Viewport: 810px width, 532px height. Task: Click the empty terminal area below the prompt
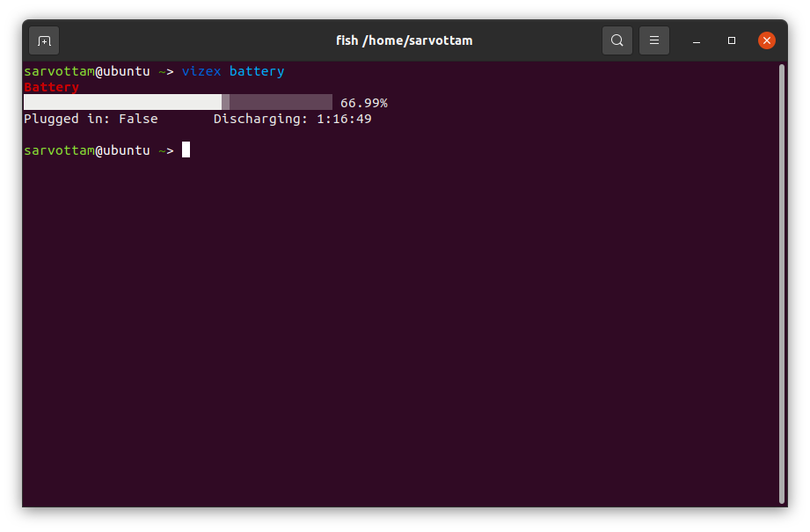[x=400, y=331]
